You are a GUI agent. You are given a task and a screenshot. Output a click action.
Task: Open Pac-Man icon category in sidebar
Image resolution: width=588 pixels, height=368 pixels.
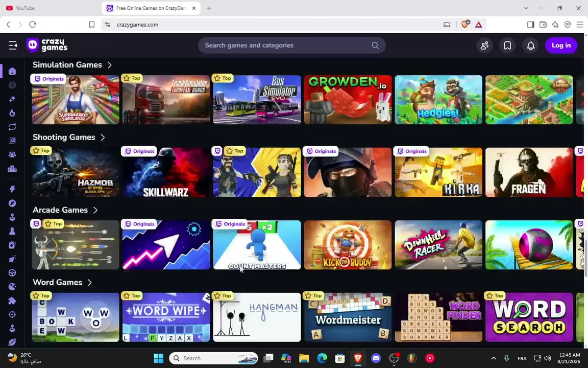(12, 287)
